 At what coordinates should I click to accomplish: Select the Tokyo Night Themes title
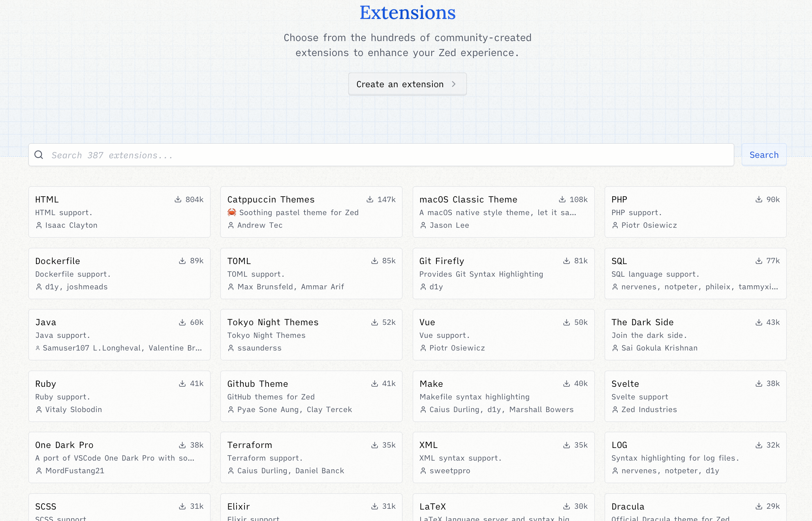click(x=273, y=322)
